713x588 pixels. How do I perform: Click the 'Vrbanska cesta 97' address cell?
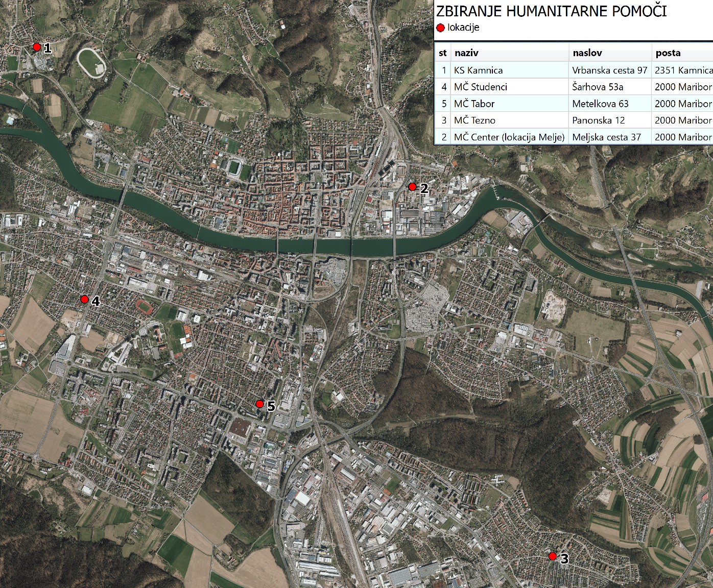pos(610,70)
